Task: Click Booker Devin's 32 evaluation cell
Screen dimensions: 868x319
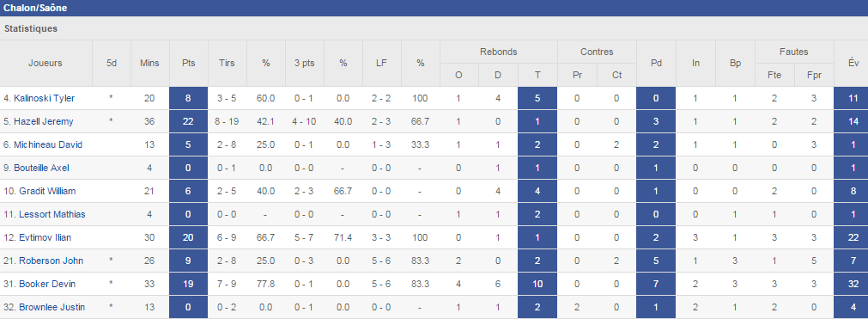Action: (x=853, y=284)
